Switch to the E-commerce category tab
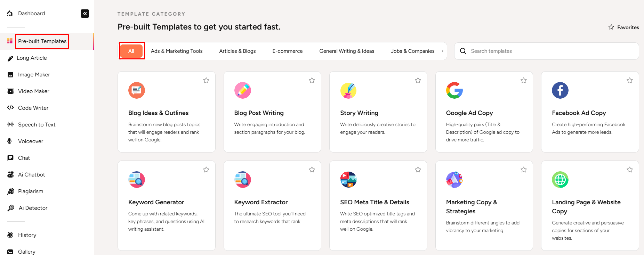 [288, 51]
